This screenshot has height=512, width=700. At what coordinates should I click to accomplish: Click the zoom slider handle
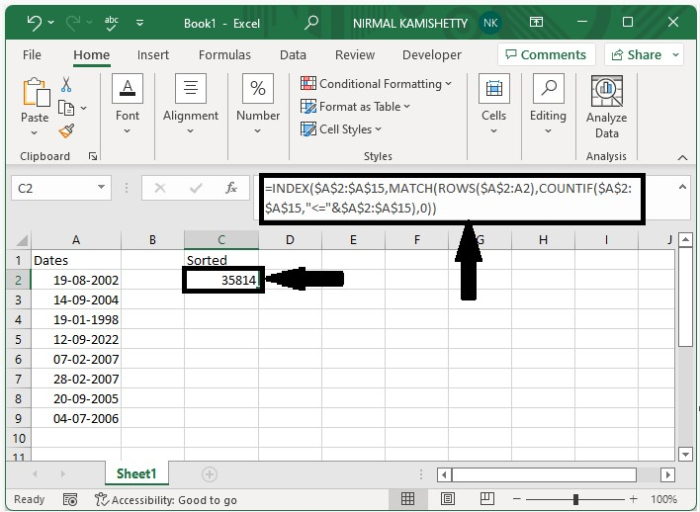click(576, 499)
